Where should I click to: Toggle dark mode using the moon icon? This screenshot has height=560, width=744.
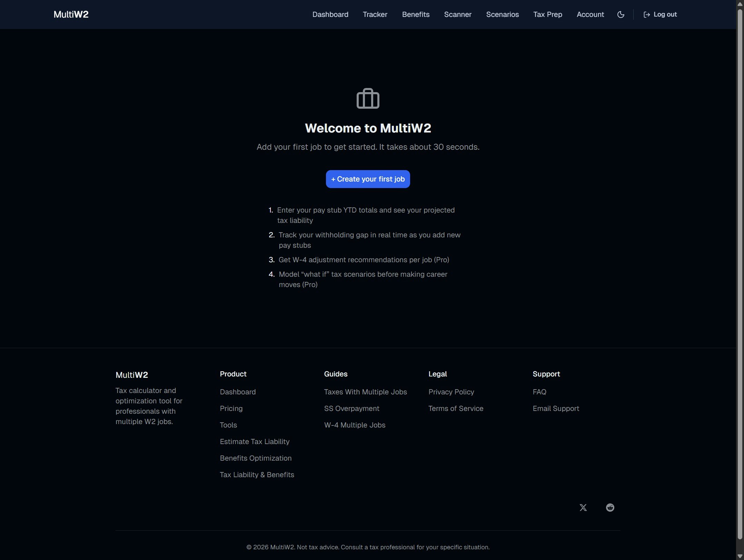point(621,14)
